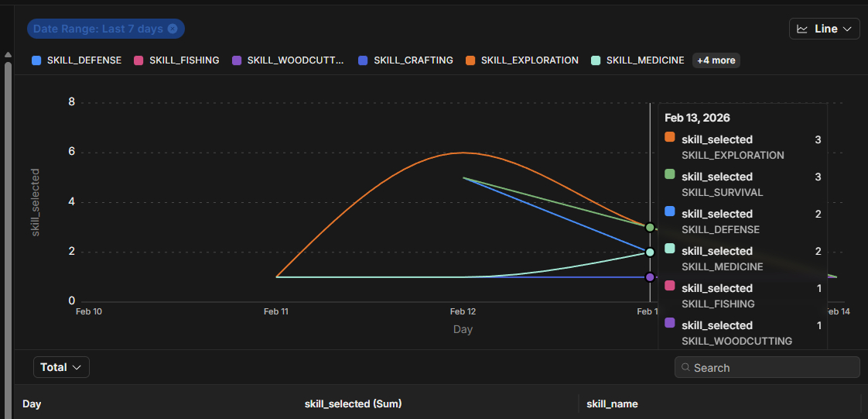Click the purple data point on Feb 13
Screen dimensions: 868x419
[650, 277]
